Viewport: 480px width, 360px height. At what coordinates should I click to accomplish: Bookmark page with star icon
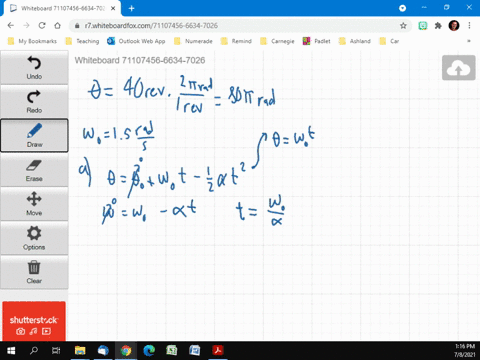403,26
